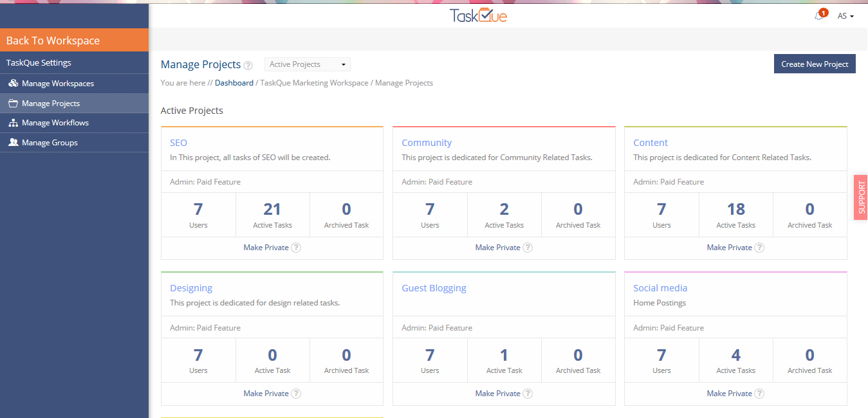Open the Active Projects filter dropdown

tap(307, 64)
